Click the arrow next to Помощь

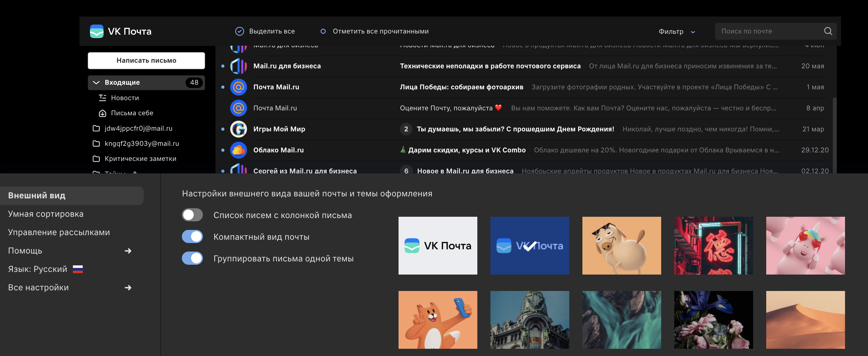pos(128,251)
